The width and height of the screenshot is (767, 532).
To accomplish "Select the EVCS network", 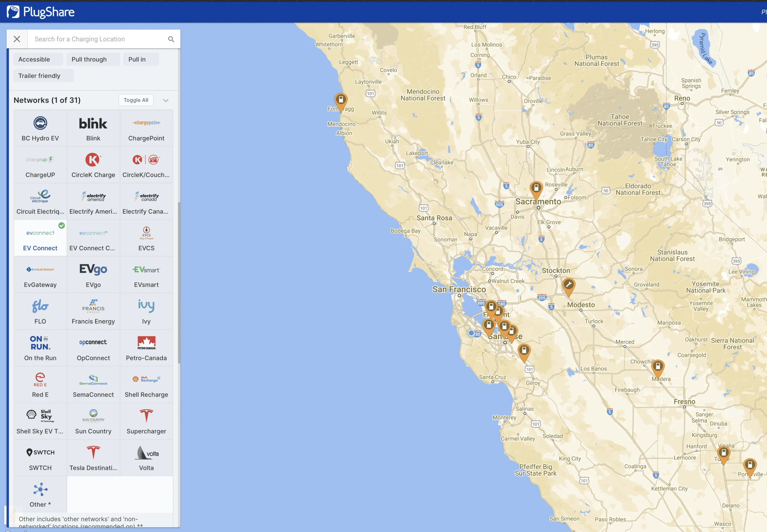I will 146,238.
